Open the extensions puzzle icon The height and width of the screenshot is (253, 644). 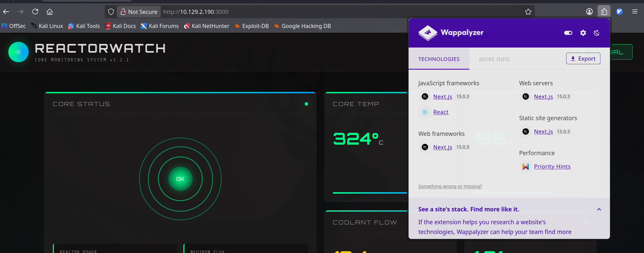click(x=604, y=12)
